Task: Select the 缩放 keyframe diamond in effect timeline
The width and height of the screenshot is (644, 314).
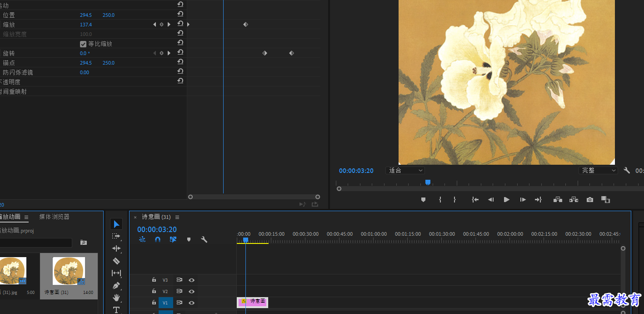Action: (x=245, y=24)
